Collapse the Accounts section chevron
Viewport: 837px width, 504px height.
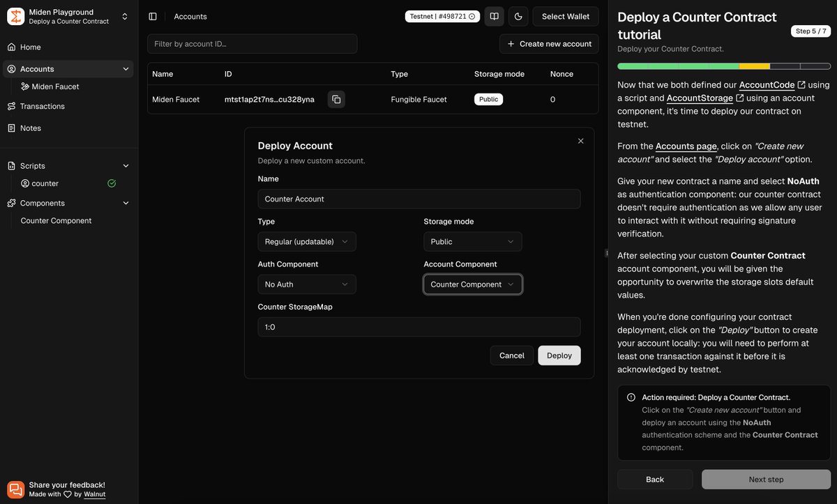(x=126, y=69)
